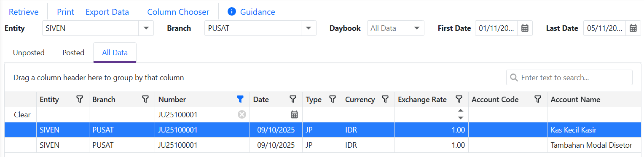Select the Kas Kecil Kasir row

click(323, 130)
